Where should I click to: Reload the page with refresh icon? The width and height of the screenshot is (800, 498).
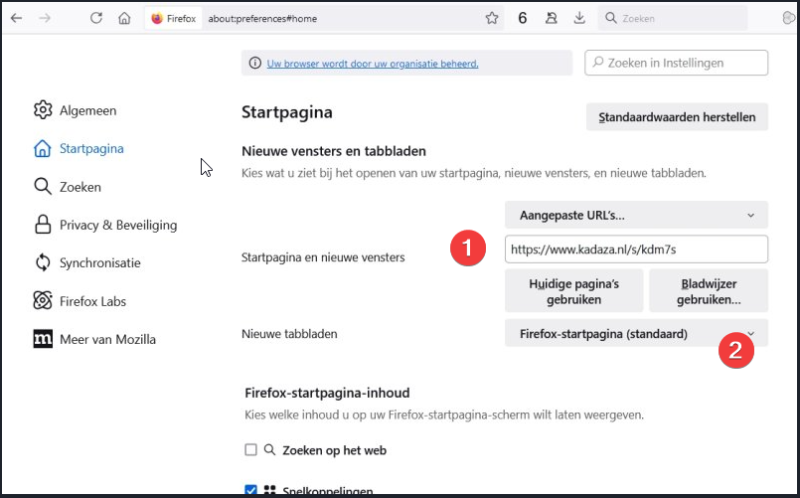(96, 18)
